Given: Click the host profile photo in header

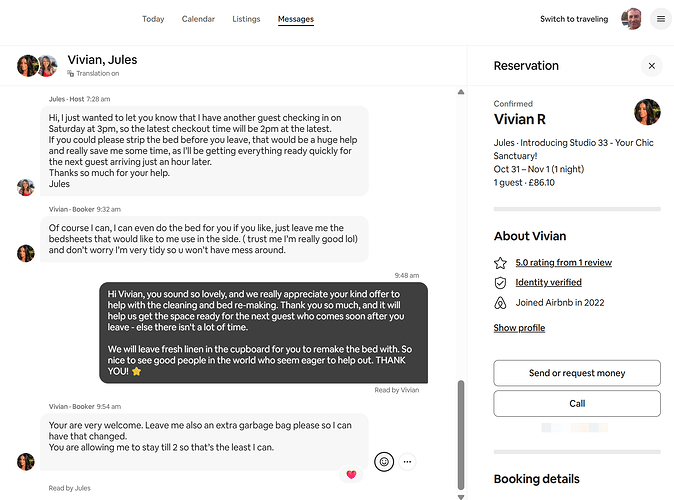Looking at the screenshot, I should click(x=632, y=19).
